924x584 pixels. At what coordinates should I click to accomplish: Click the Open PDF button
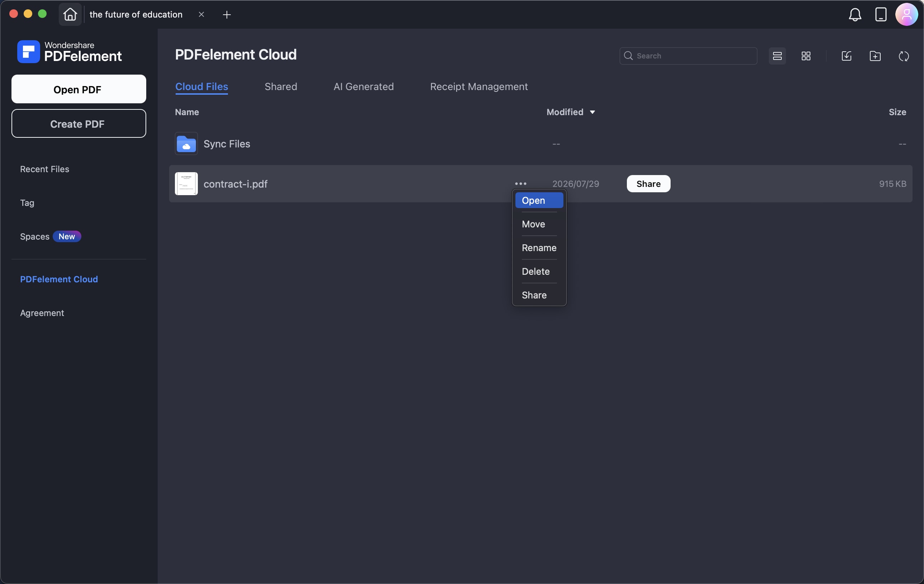coord(78,89)
